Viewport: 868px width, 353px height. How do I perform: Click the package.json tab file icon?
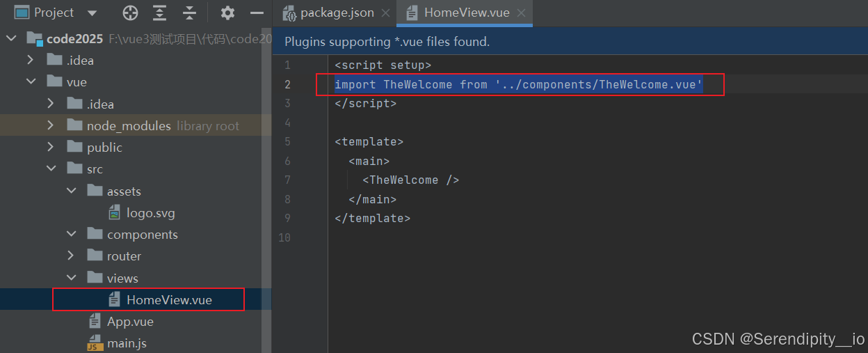click(x=289, y=13)
